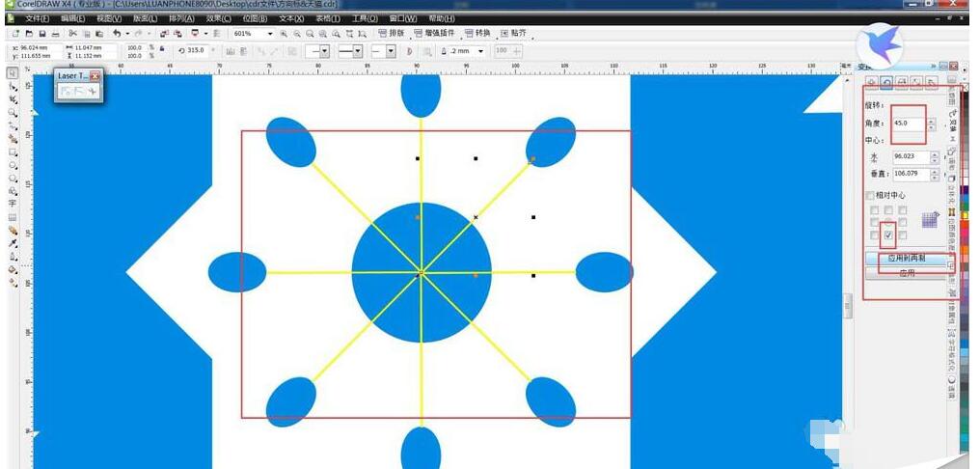Viewport: 980px width, 469px height.
Task: Click the Cut scissors icon in the toolbar
Action: click(72, 34)
